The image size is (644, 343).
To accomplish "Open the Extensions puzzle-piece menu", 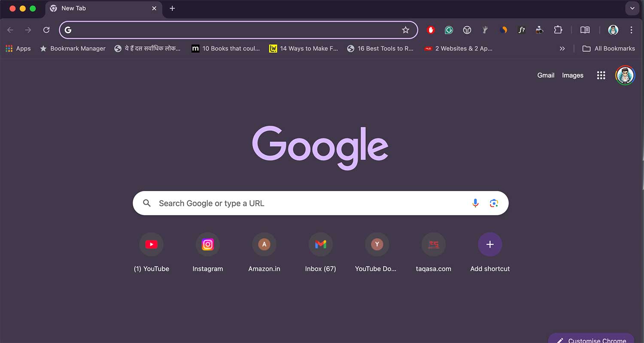I will click(x=558, y=30).
